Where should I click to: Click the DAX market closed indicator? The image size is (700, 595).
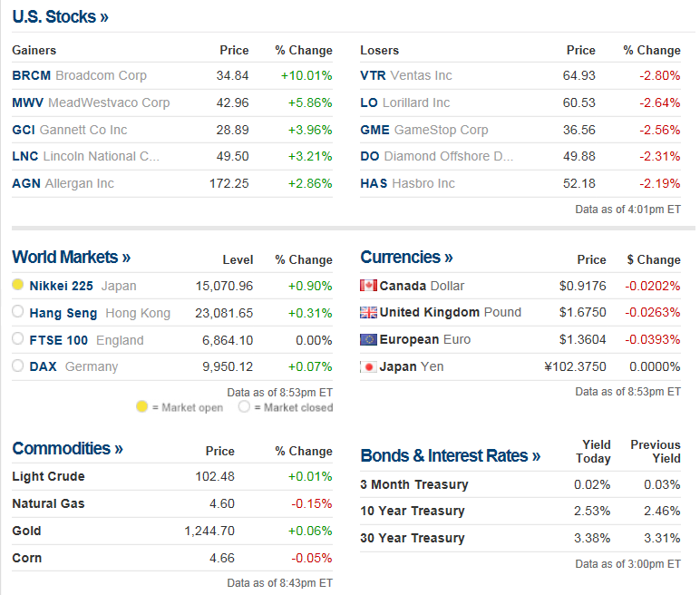point(18,367)
